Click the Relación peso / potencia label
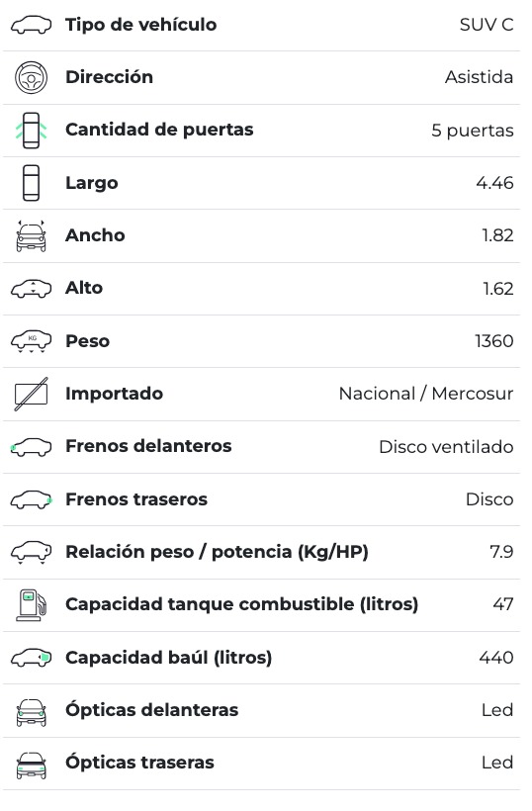The height and width of the screenshot is (811, 532). (217, 552)
